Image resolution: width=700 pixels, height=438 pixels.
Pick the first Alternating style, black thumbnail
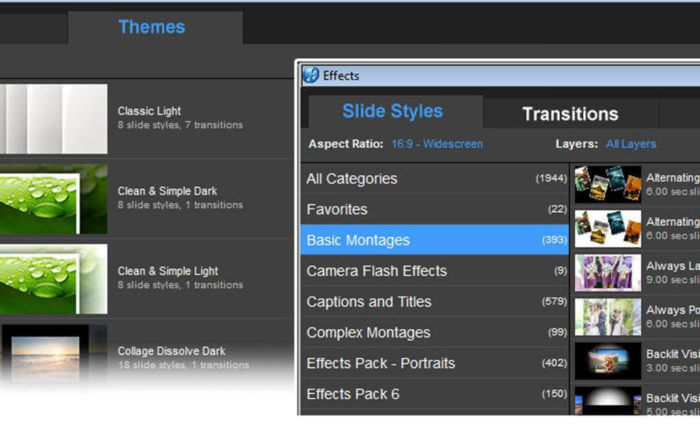tap(608, 184)
